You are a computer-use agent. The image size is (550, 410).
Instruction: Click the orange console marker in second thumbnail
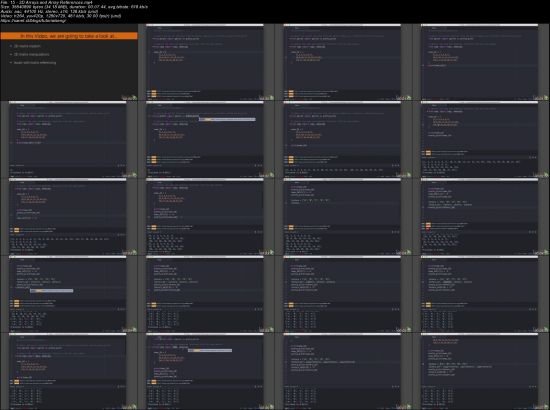(154, 94)
